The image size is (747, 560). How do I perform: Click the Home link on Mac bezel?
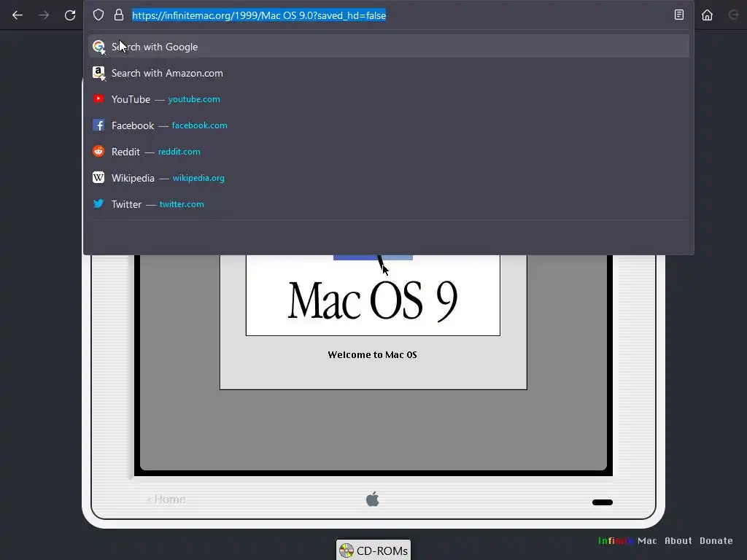click(x=166, y=499)
